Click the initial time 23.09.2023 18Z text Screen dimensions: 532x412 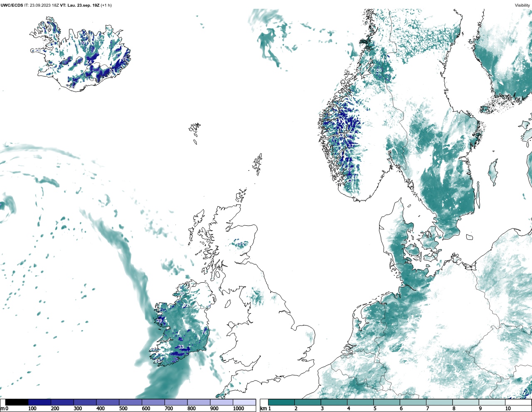(44, 5)
